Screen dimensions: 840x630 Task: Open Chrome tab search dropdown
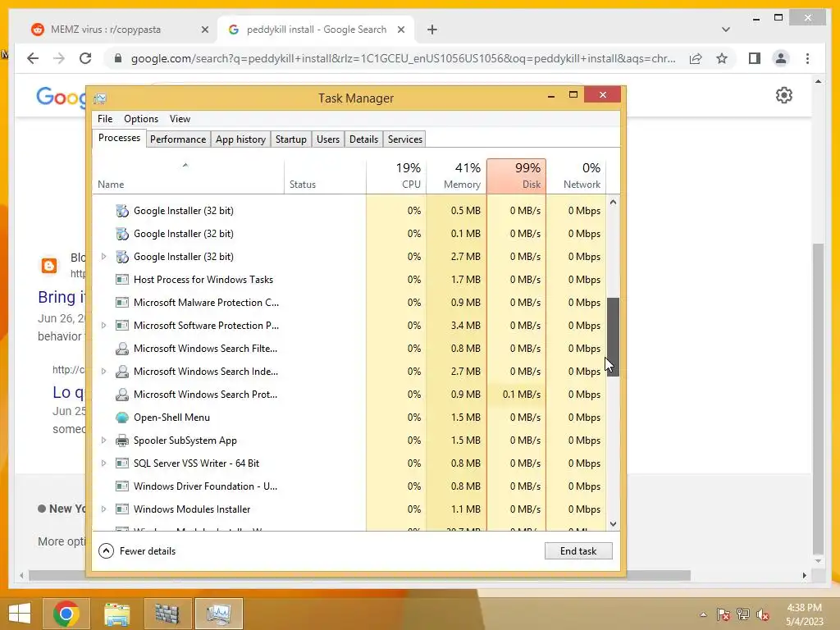click(725, 30)
